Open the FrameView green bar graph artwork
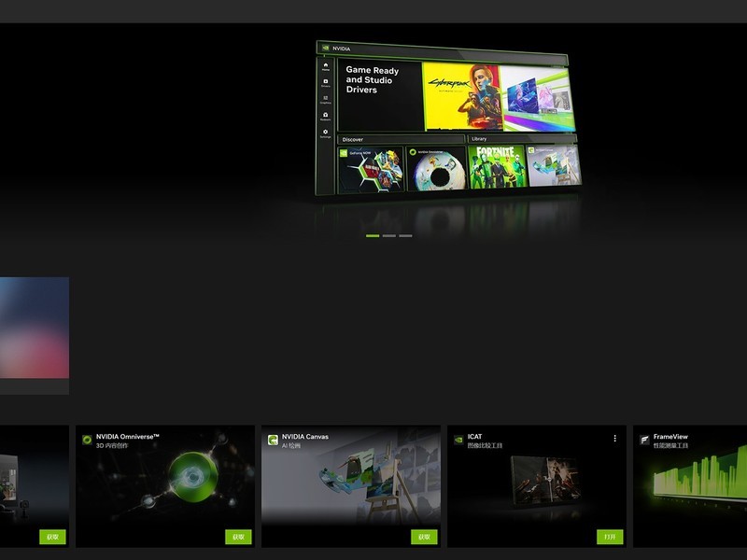The image size is (747, 560). pos(700,472)
